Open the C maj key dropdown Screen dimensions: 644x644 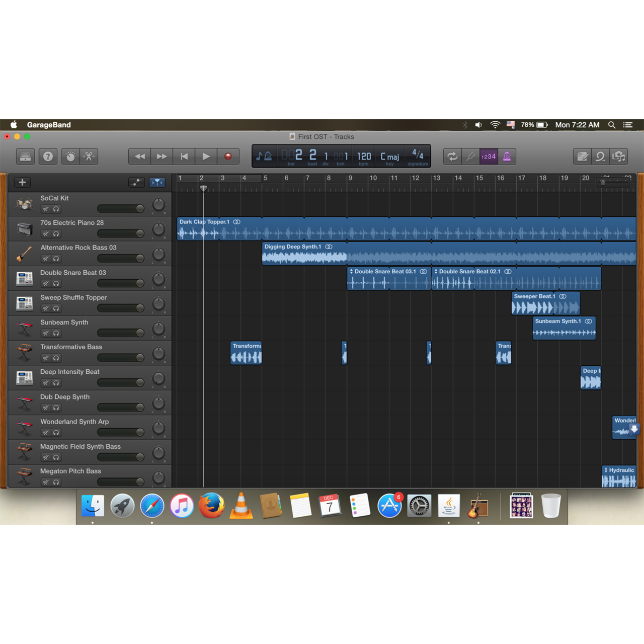(x=390, y=156)
